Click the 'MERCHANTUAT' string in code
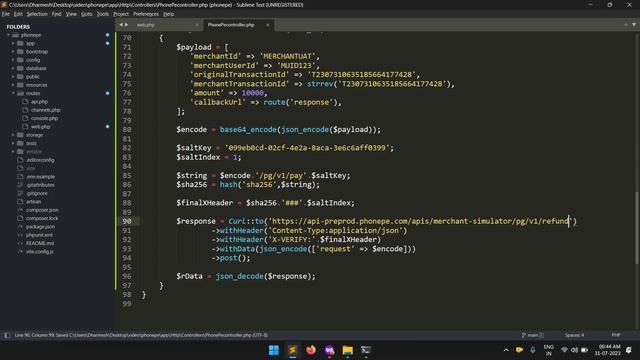 tap(288, 56)
